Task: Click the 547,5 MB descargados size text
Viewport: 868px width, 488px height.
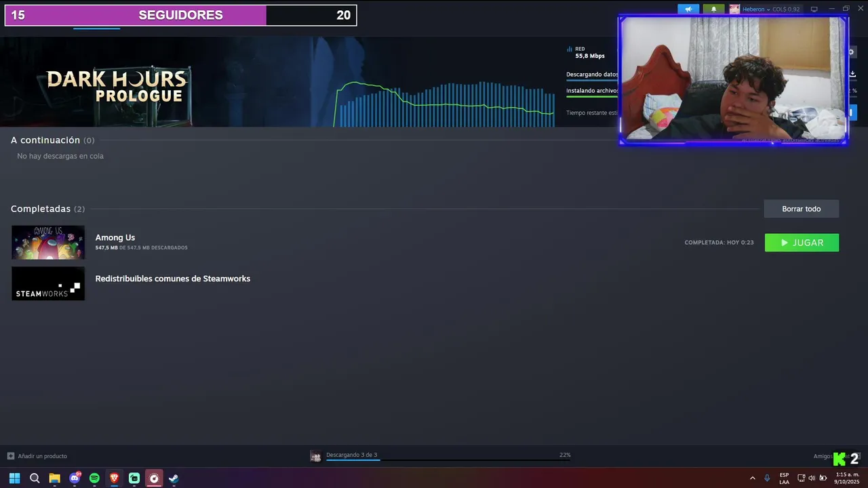Action: coord(141,248)
